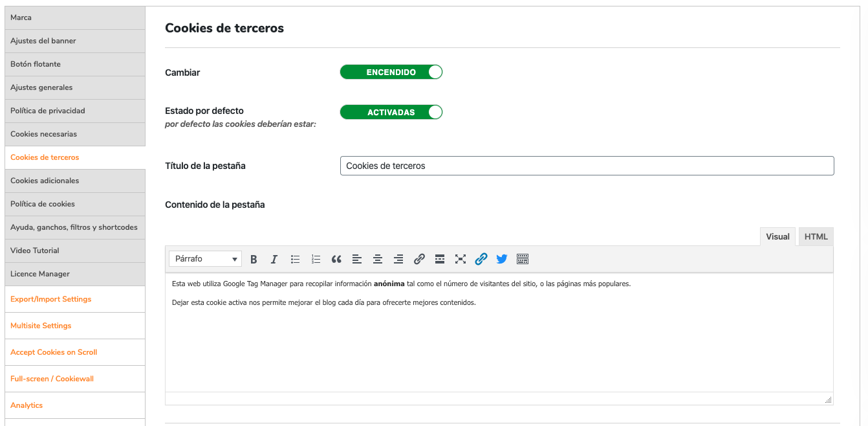This screenshot has height=426, width=868.
Task: Click the Título de la pestaña field
Action: (587, 166)
